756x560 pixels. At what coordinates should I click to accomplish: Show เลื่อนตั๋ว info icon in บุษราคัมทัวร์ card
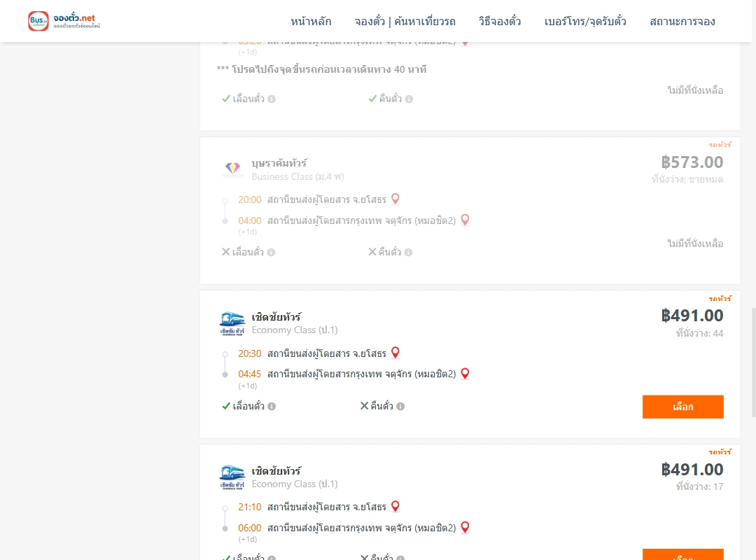click(x=272, y=252)
